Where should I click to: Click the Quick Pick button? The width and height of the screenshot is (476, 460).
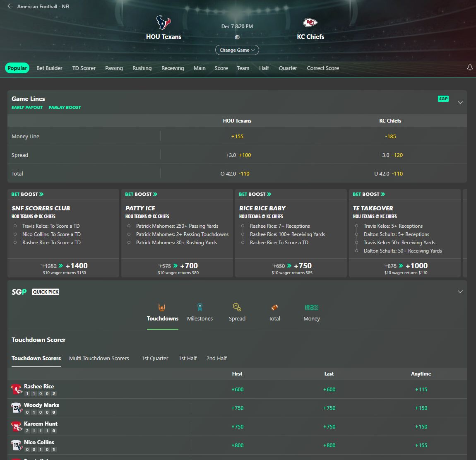pyautogui.click(x=46, y=291)
